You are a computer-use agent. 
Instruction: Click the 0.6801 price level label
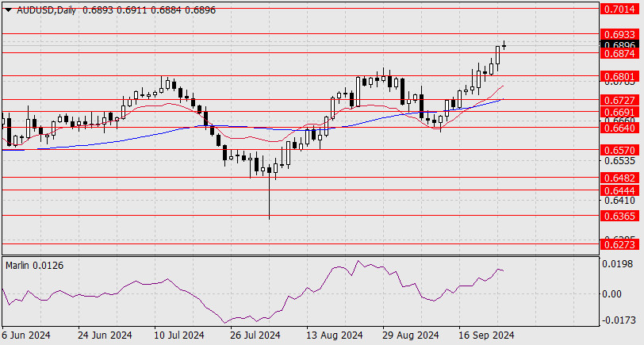coord(620,76)
